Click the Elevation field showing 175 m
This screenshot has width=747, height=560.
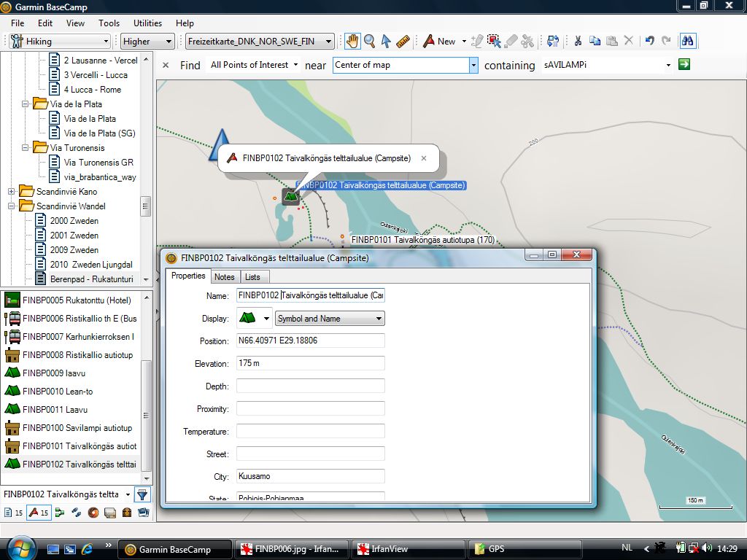tap(310, 364)
